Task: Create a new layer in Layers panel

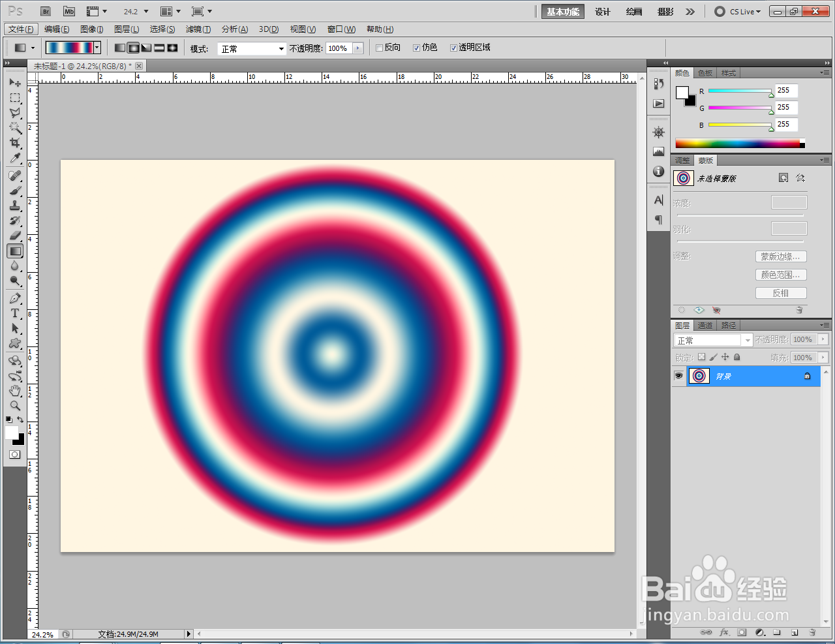Action: [795, 632]
